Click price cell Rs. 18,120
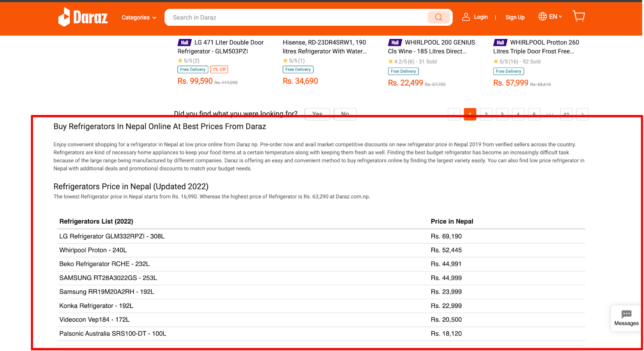Screen dimensions: 644x351 (x=446, y=334)
